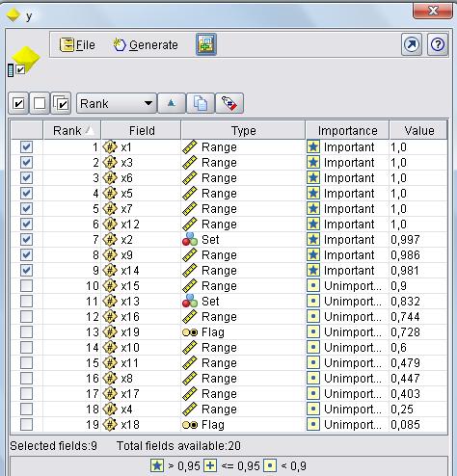Uncheck the x2 field checkbox

(x=26, y=240)
